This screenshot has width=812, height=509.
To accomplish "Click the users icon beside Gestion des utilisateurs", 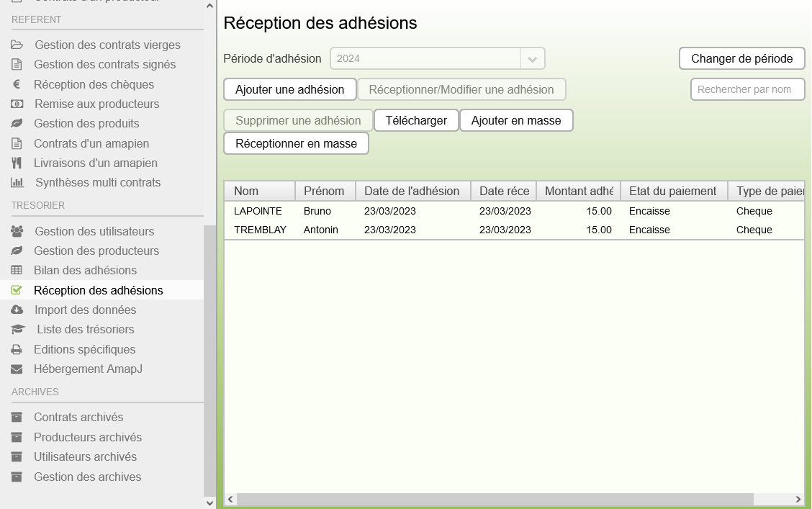I will point(17,231).
